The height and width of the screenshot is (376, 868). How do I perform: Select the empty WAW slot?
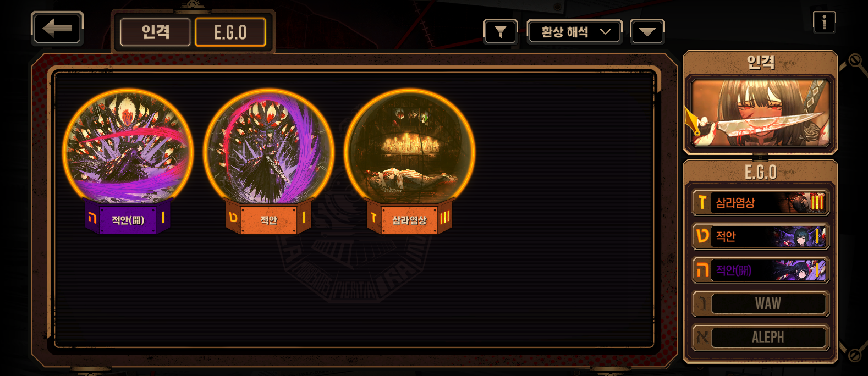pyautogui.click(x=760, y=303)
